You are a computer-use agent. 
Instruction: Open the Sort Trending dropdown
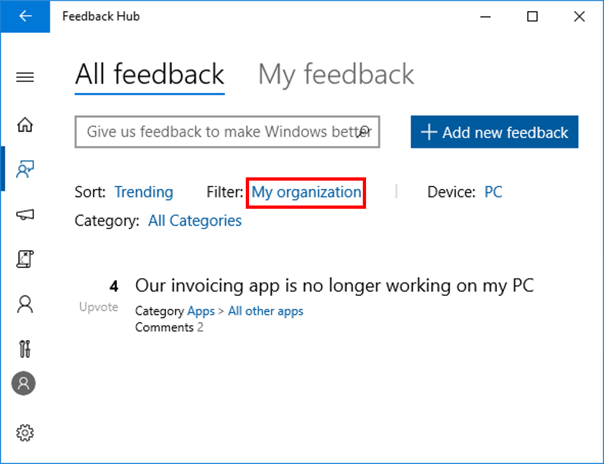143,192
